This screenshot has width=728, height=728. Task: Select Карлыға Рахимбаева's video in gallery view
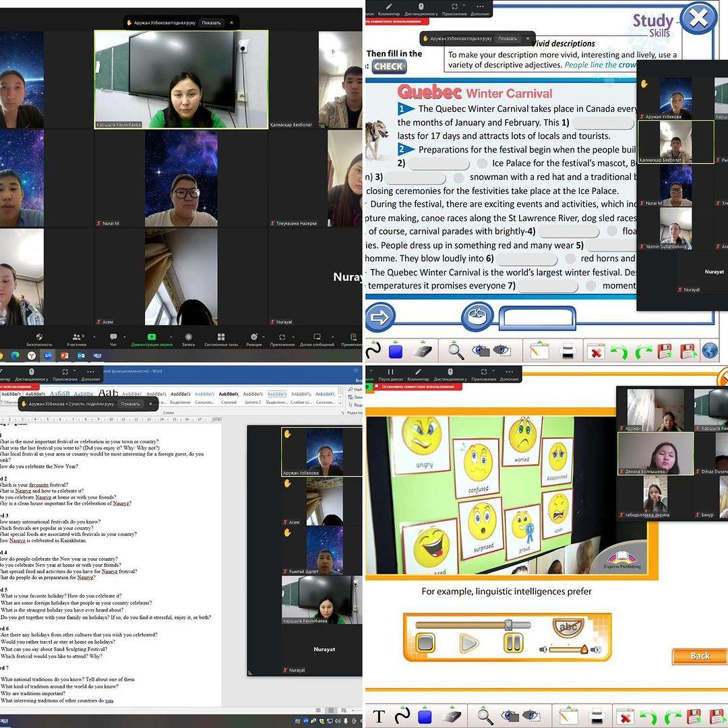(x=181, y=80)
